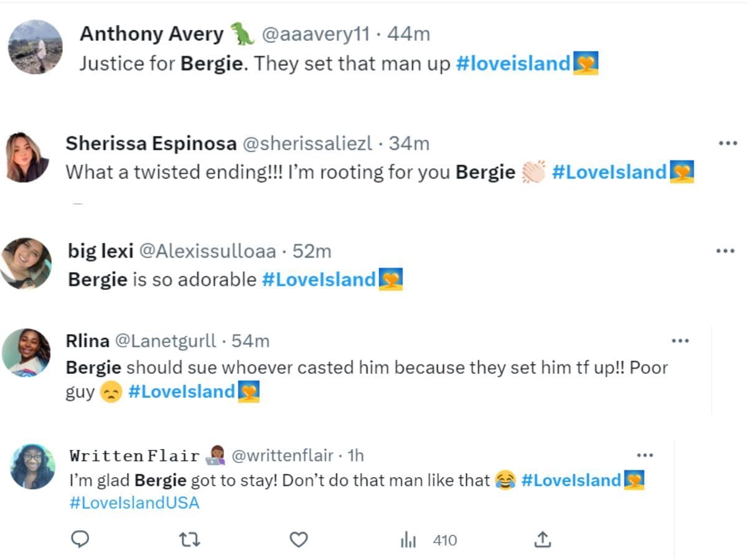Open more options on Rlina's tweet
The height and width of the screenshot is (560, 747).
[680, 340]
